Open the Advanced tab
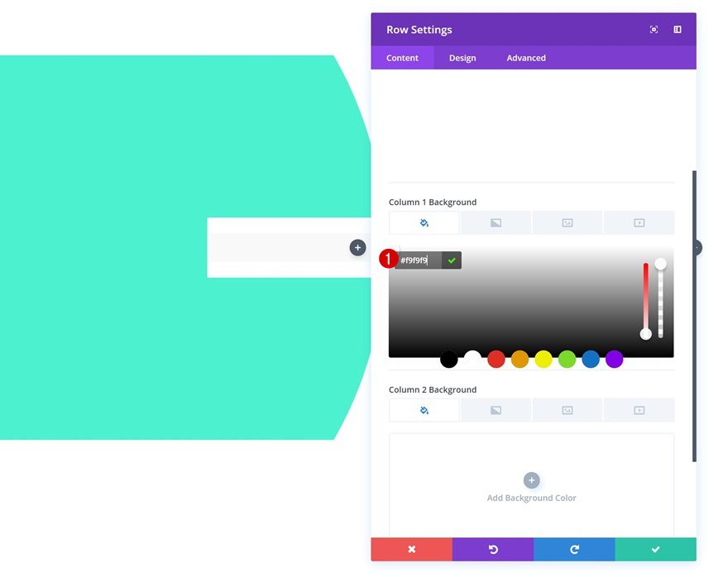The height and width of the screenshot is (577, 728). click(x=526, y=57)
